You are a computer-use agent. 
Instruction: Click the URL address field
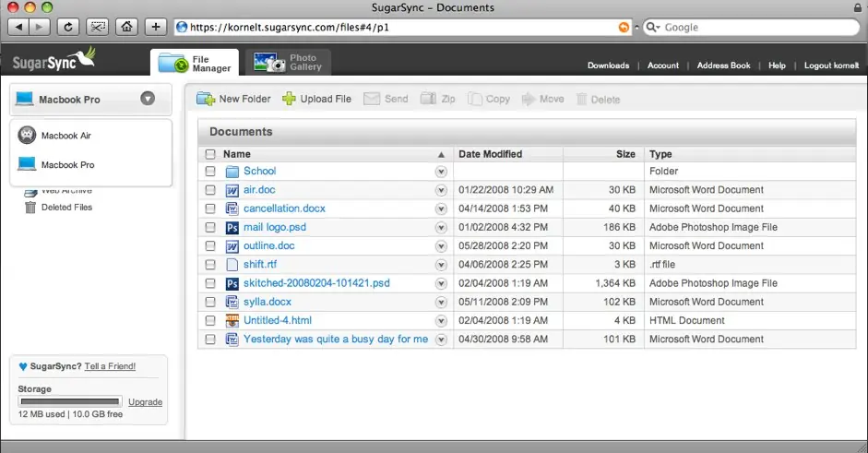tap(403, 27)
